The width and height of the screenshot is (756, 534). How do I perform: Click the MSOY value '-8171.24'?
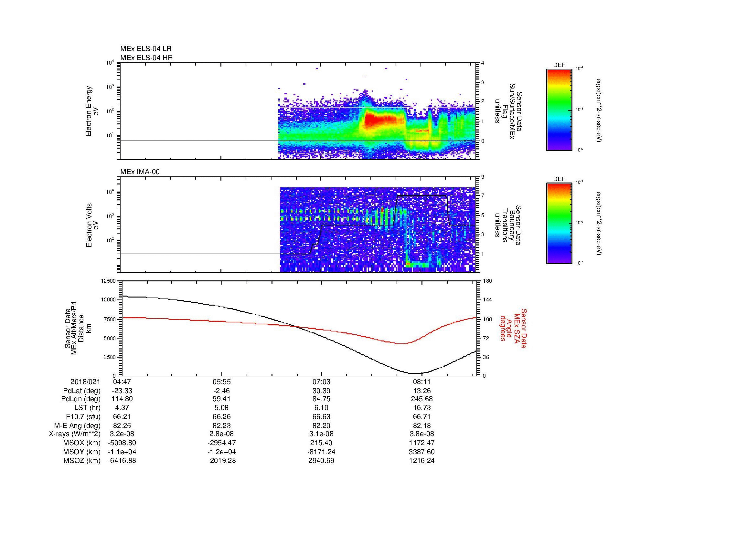[321, 452]
